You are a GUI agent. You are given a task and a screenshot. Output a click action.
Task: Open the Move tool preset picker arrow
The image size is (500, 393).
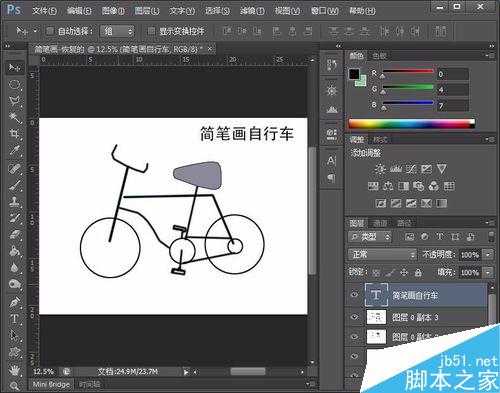[35, 31]
